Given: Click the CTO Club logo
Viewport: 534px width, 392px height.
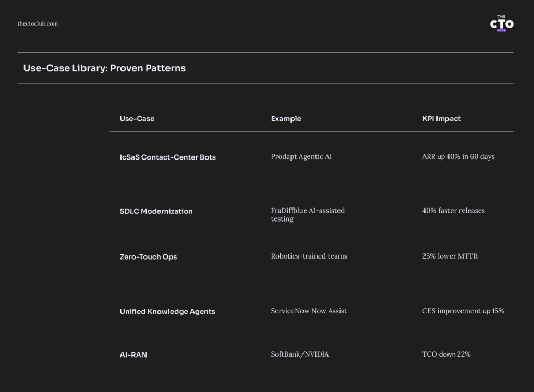Looking at the screenshot, I should pyautogui.click(x=502, y=23).
